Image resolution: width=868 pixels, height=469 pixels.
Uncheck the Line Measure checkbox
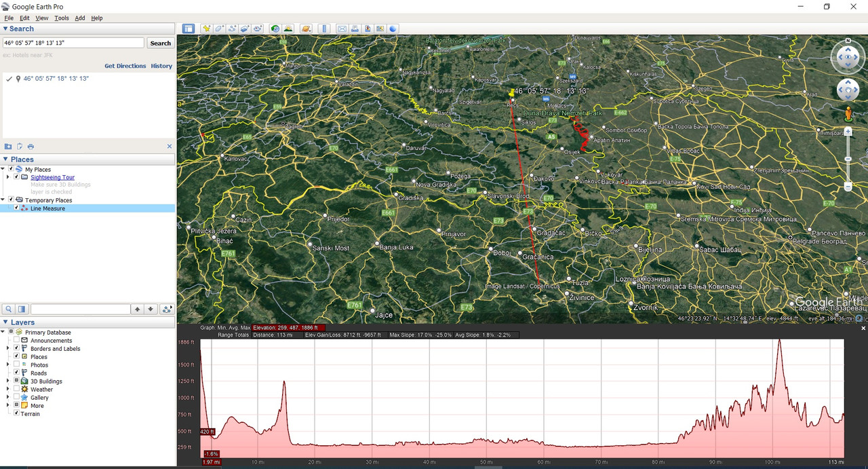click(17, 208)
